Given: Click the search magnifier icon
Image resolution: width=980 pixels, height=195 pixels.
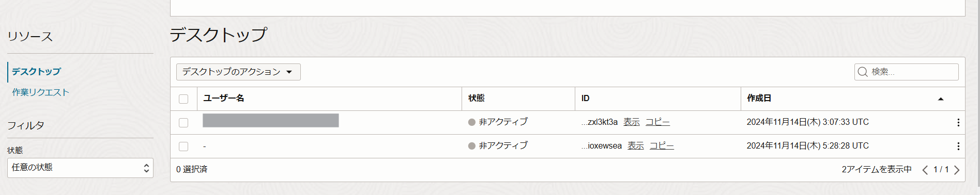Looking at the screenshot, I should (x=862, y=72).
